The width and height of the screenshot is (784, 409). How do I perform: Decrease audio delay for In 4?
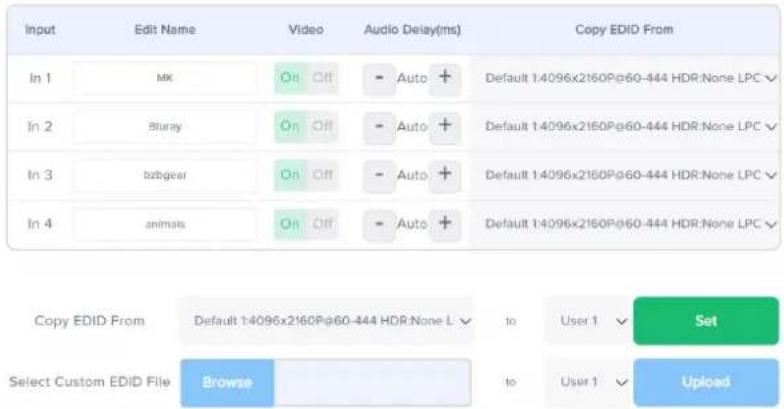(x=379, y=224)
